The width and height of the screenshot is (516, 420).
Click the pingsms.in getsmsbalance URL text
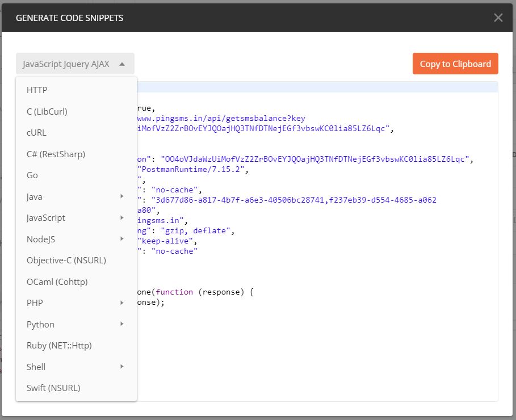pyautogui.click(x=221, y=119)
